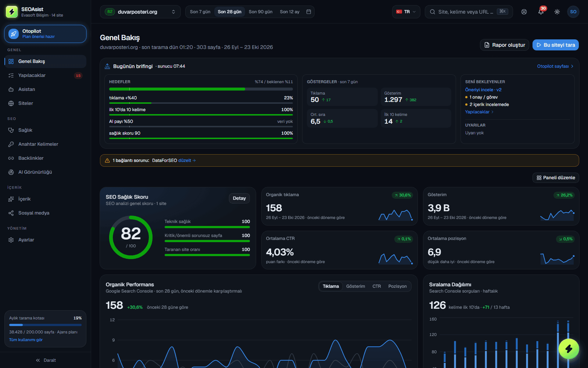This screenshot has height=368, width=588.
Task: Open help lifebuoy icon in header
Action: 524,12
